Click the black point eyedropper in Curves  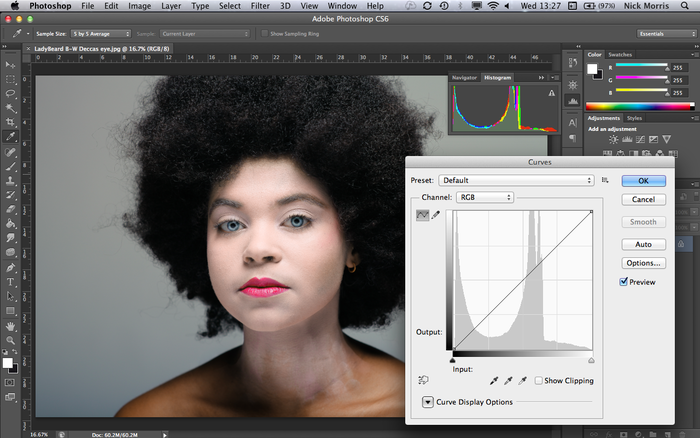point(494,381)
